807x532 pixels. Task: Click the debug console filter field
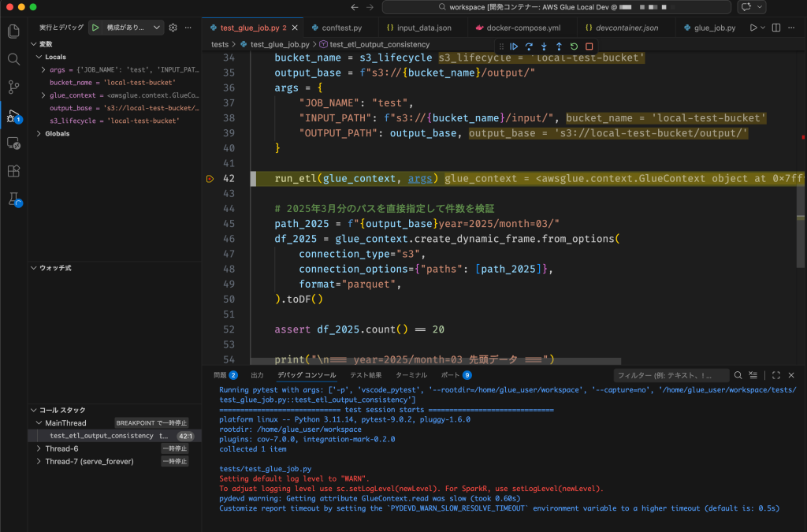tap(670, 376)
